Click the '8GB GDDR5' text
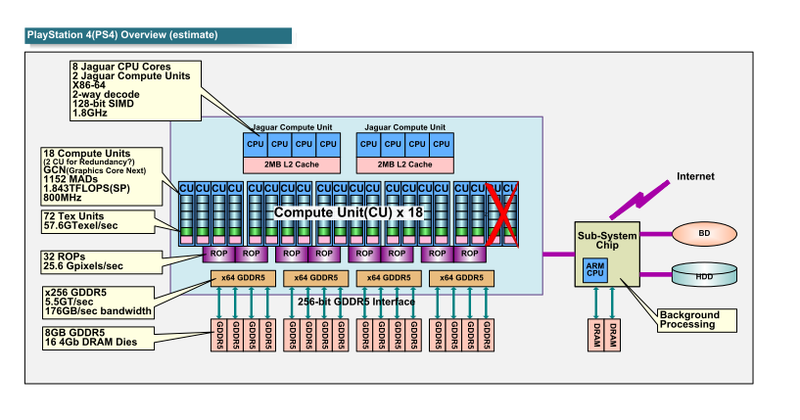This screenshot has width=800, height=420. point(74,333)
